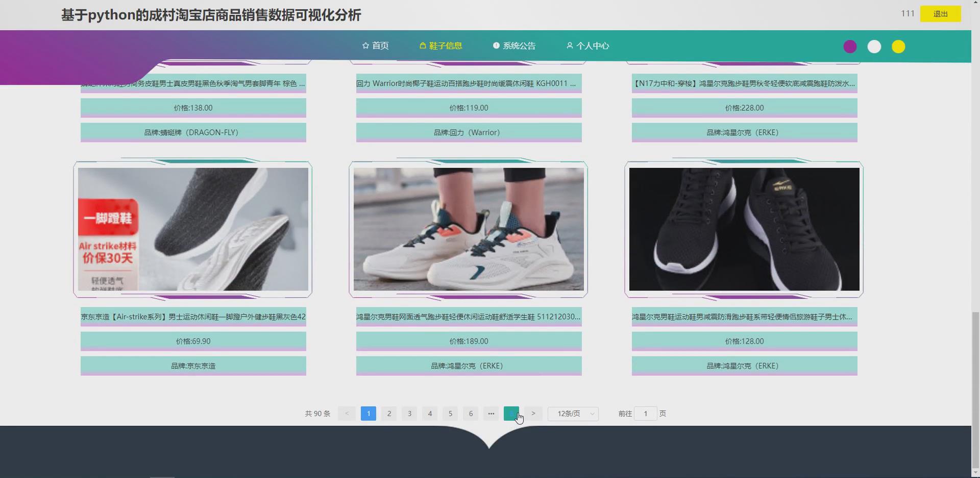Image resolution: width=980 pixels, height=478 pixels.
Task: Jump to page 4
Action: (430, 414)
